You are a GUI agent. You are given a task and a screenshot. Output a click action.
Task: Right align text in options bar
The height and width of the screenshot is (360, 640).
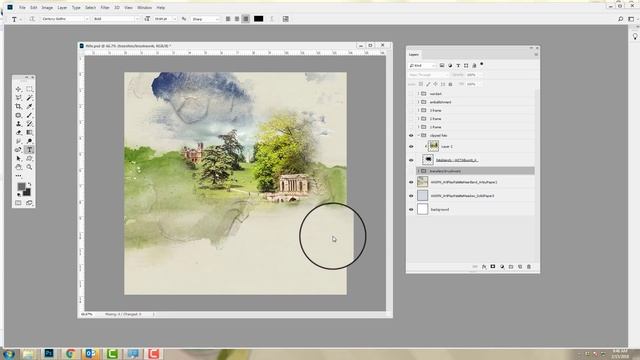click(246, 19)
